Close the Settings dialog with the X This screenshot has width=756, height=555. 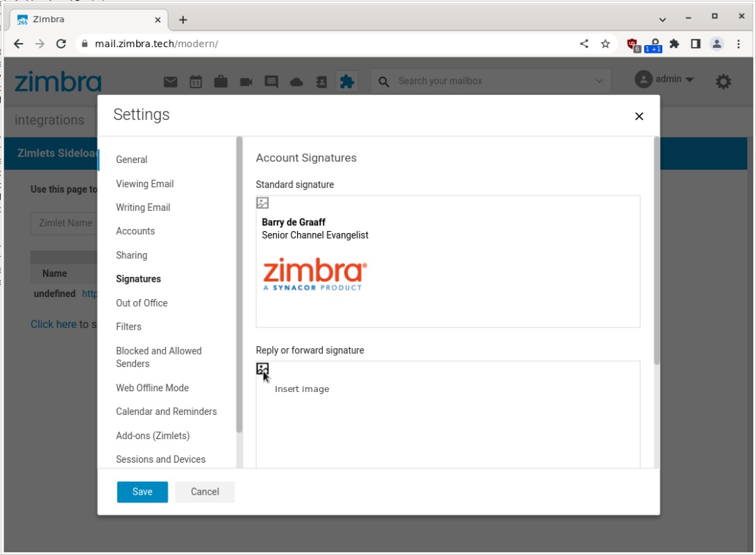click(639, 117)
